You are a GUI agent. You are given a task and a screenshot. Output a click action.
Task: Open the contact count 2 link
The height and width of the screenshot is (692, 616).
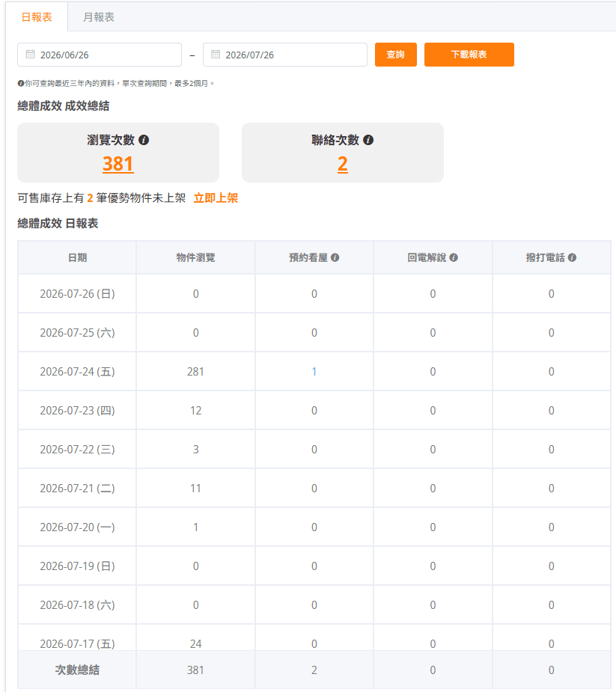(343, 164)
